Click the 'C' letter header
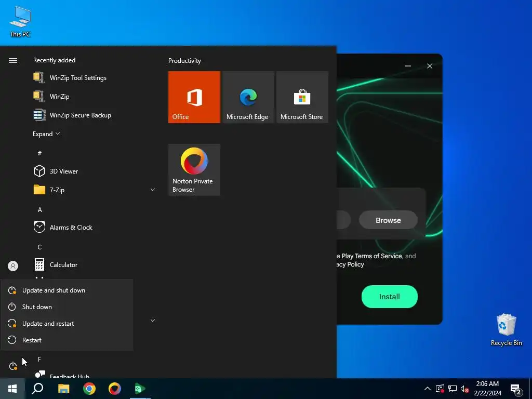 (39, 247)
